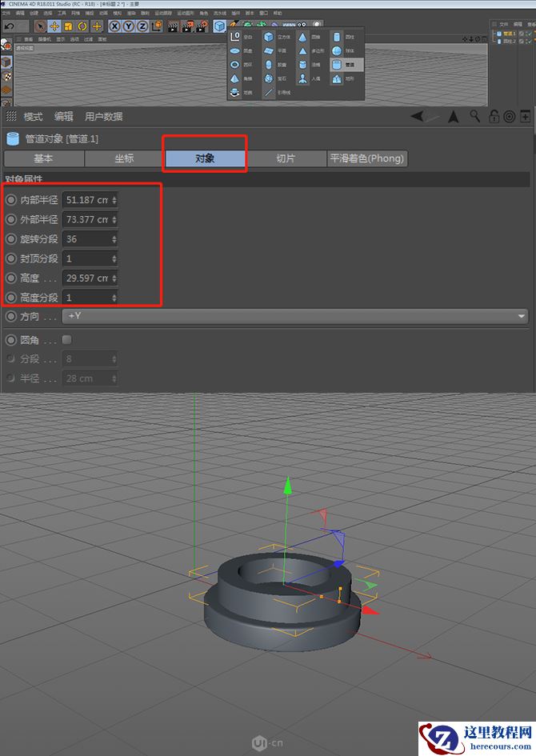Open the cube primitive palette button
This screenshot has width=536, height=756.
pyautogui.click(x=220, y=26)
